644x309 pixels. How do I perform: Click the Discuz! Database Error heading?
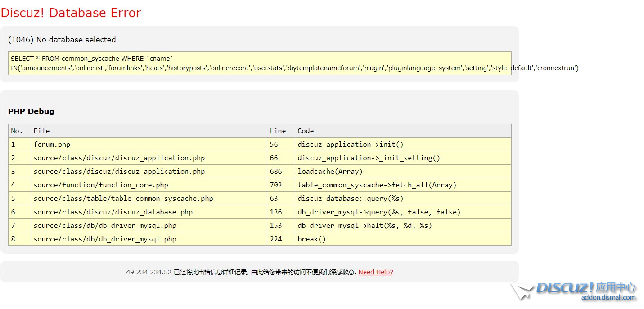[71, 13]
